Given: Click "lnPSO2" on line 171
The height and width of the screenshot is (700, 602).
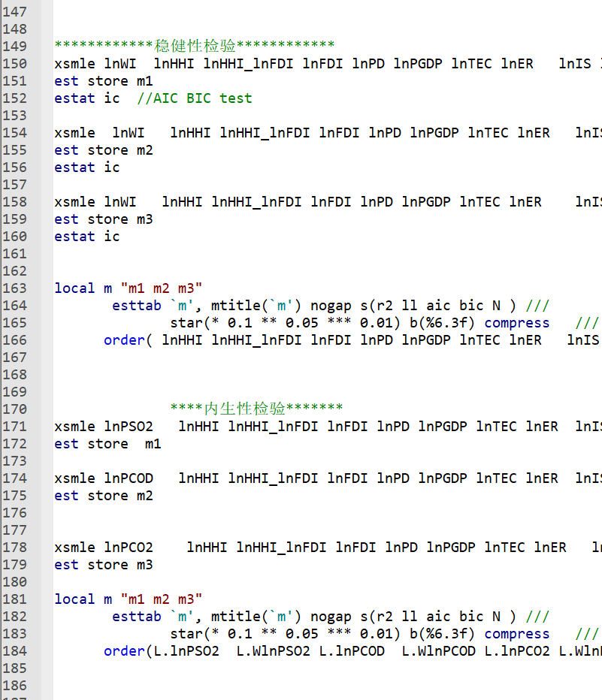Looking at the screenshot, I should point(129,427).
